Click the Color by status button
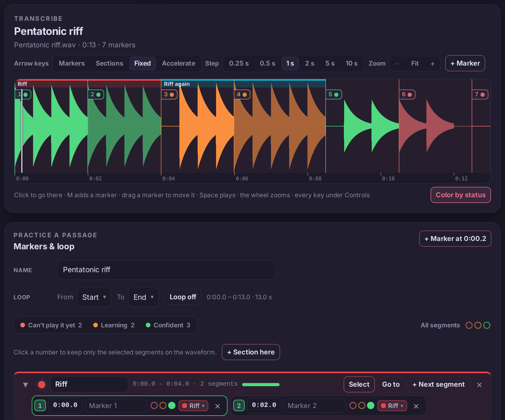 coord(461,195)
